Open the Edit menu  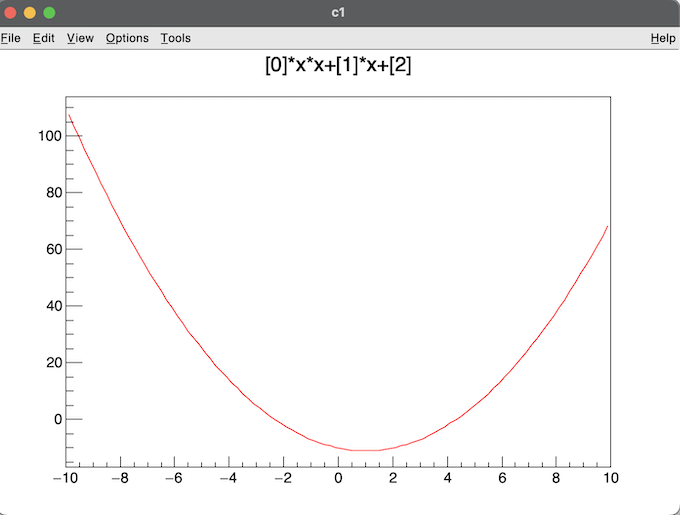pyautogui.click(x=44, y=38)
